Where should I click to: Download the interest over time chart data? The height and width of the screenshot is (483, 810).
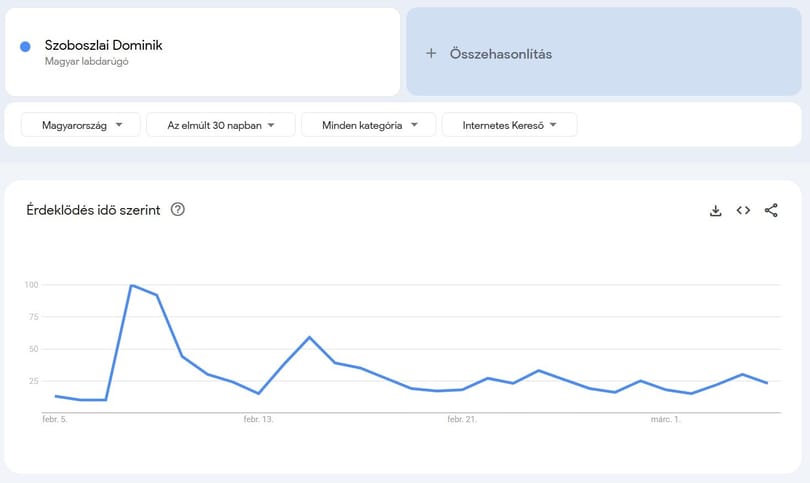(x=715, y=210)
